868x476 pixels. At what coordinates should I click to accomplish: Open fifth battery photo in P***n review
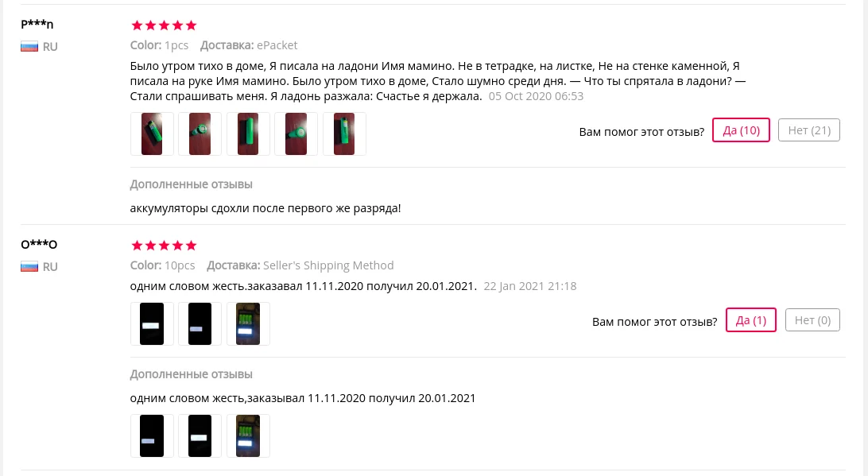(x=344, y=134)
